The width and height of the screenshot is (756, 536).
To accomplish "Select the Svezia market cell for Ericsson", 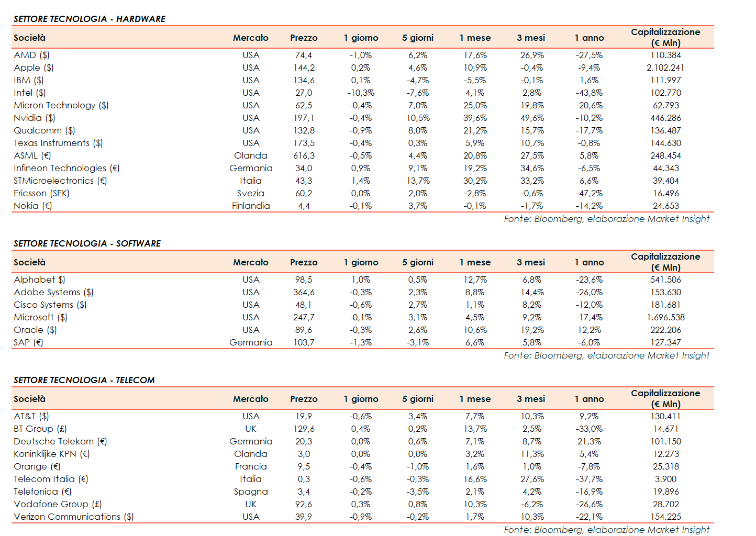I will click(250, 193).
